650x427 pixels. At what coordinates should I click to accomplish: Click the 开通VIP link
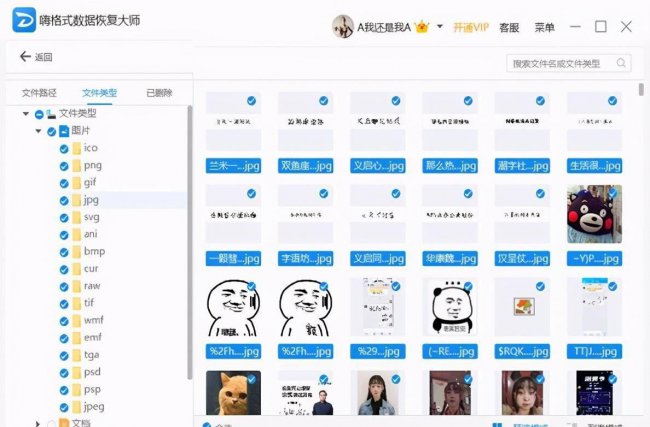471,27
